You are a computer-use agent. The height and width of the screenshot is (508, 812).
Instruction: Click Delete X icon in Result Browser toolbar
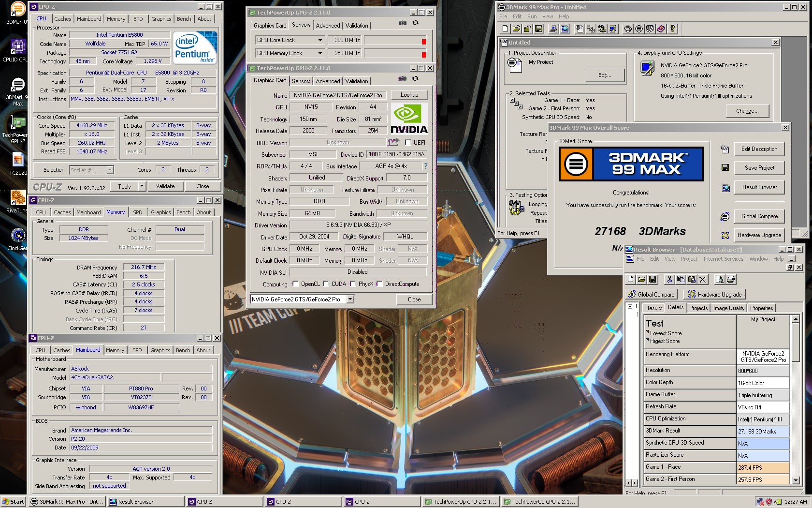[x=703, y=279]
